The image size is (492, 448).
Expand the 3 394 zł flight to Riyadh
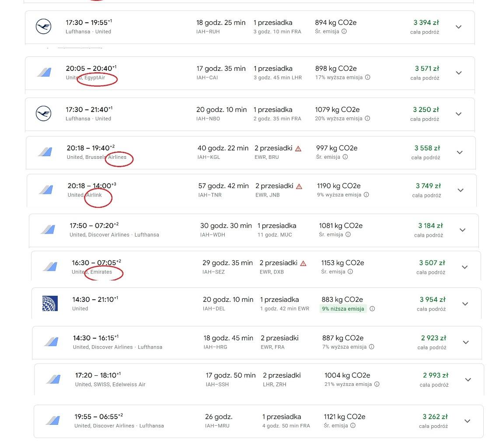pyautogui.click(x=458, y=27)
